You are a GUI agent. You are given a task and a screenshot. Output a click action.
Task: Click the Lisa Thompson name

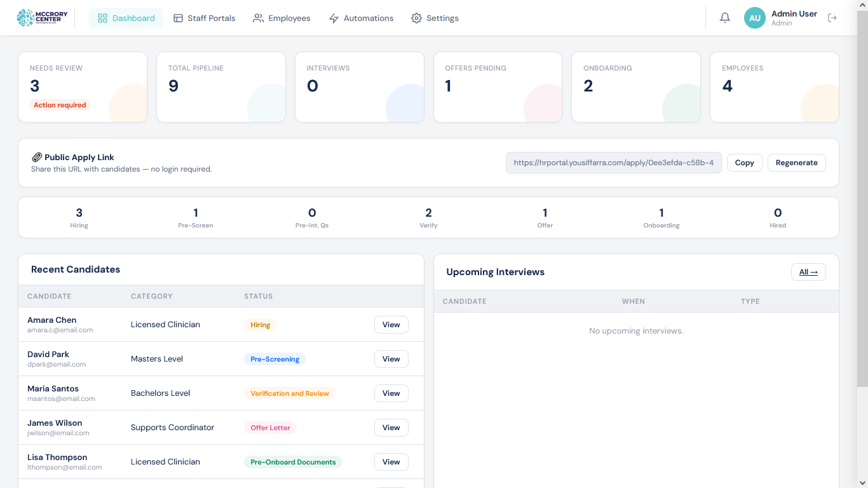57,457
